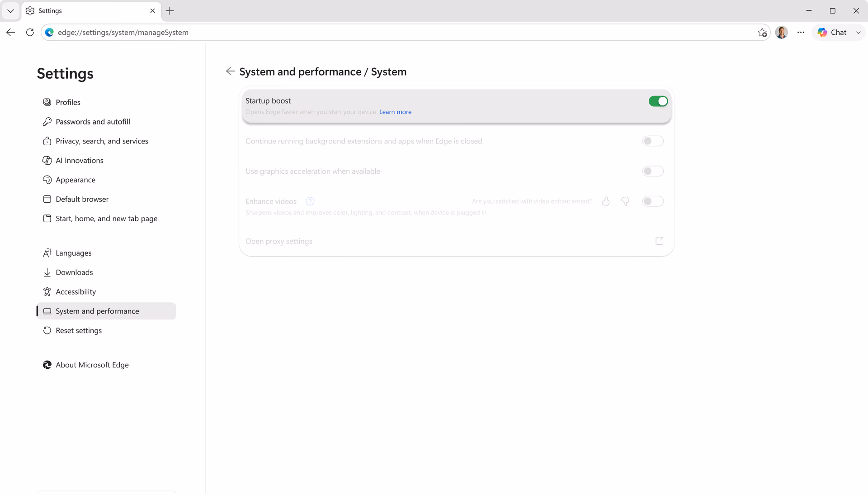Open Settings and more ellipsis menu

coord(801,33)
